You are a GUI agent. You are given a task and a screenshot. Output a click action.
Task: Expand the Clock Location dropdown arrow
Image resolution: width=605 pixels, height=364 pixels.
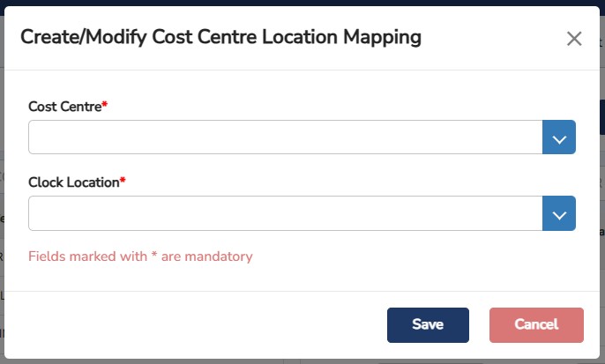tap(558, 214)
